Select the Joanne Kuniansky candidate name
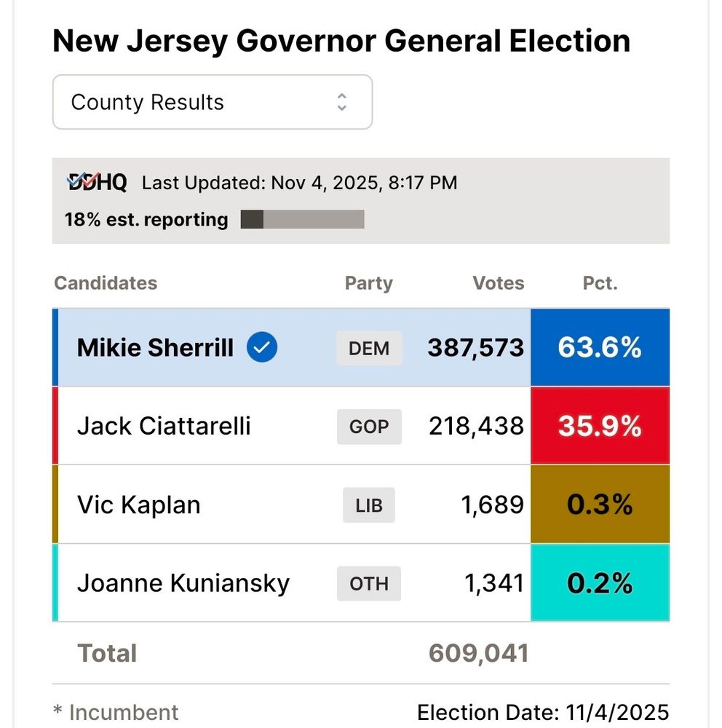722x728 pixels. (x=183, y=583)
